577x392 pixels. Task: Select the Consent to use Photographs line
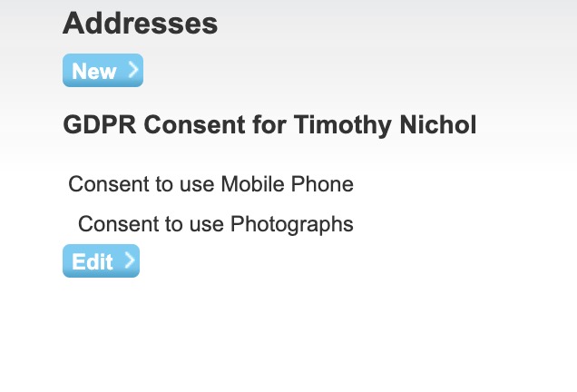tap(215, 223)
